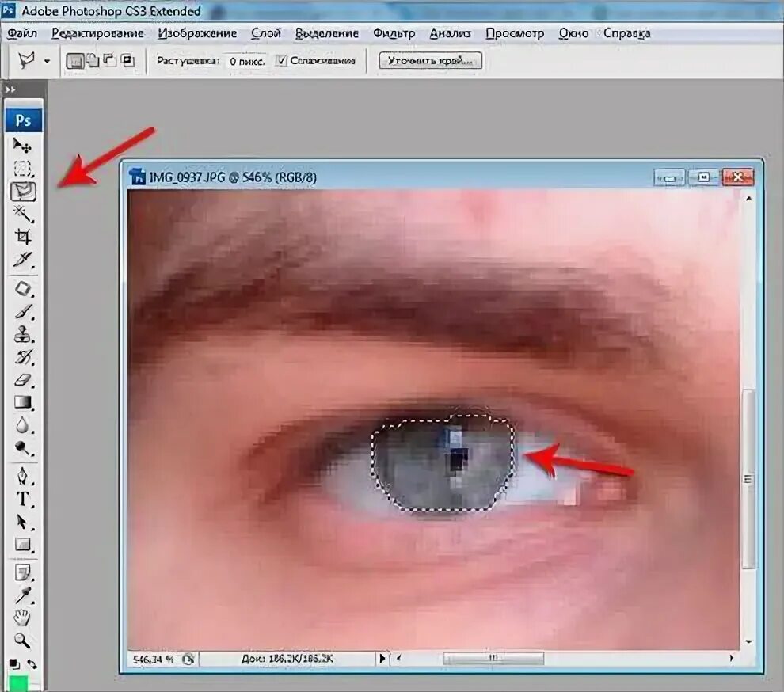Select the Magic Wand tool
784x692 pixels.
point(22,214)
